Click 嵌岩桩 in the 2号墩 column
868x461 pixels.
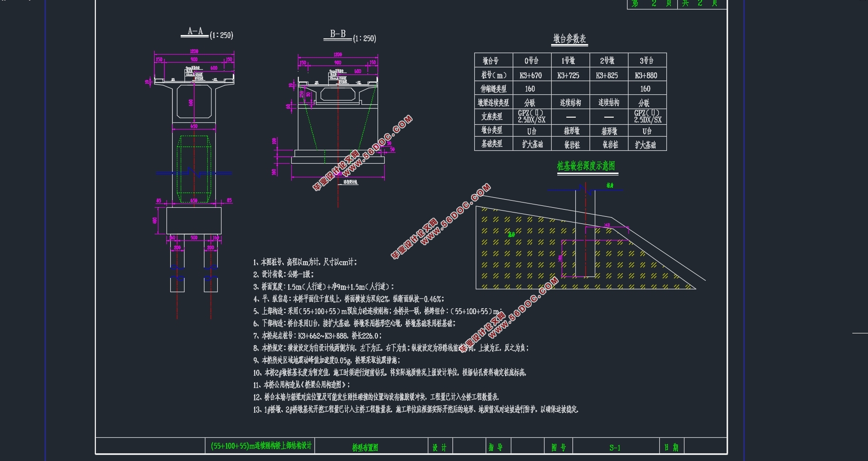[x=610, y=145]
